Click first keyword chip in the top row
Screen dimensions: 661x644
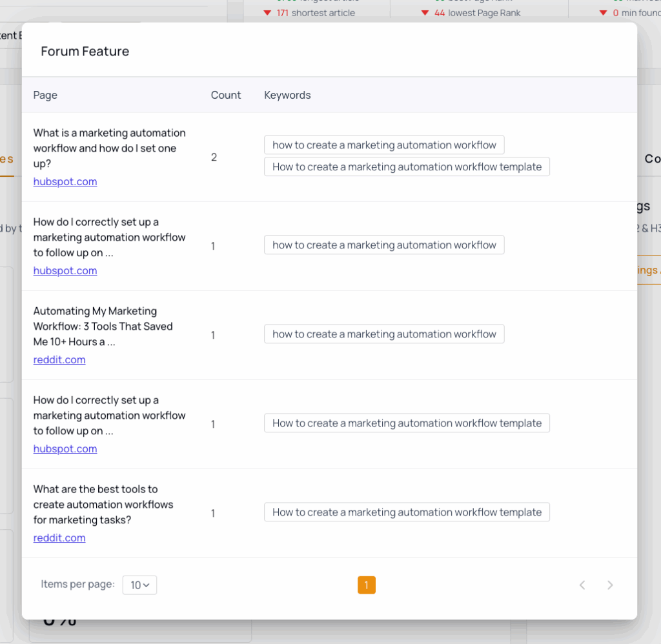(x=384, y=145)
